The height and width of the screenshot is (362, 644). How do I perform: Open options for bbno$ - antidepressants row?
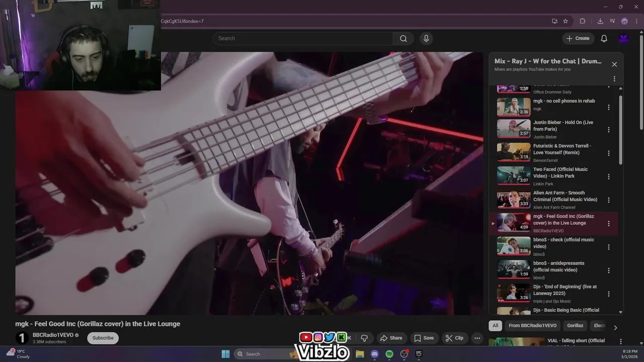click(609, 270)
